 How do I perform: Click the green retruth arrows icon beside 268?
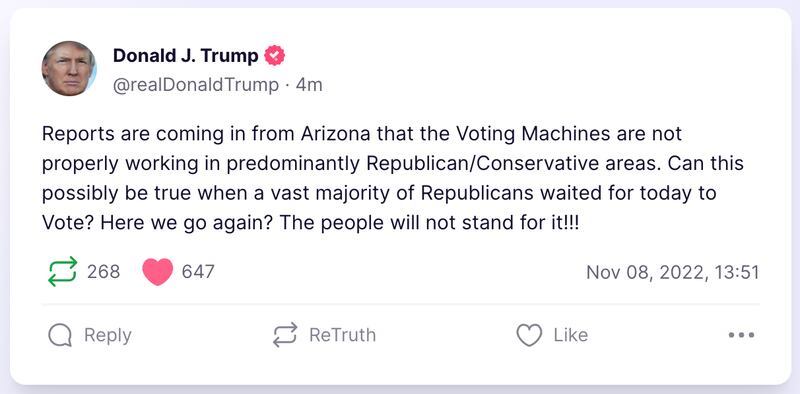[62, 272]
